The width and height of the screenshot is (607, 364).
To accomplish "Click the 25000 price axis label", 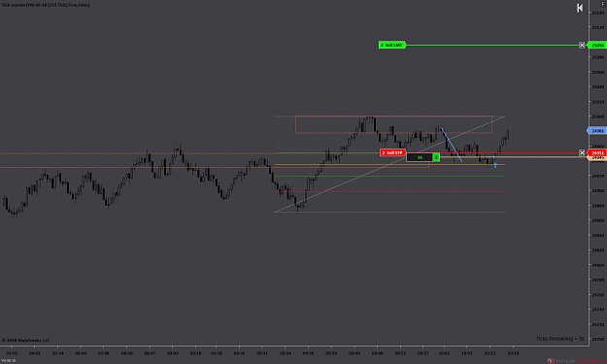I will click(597, 116).
